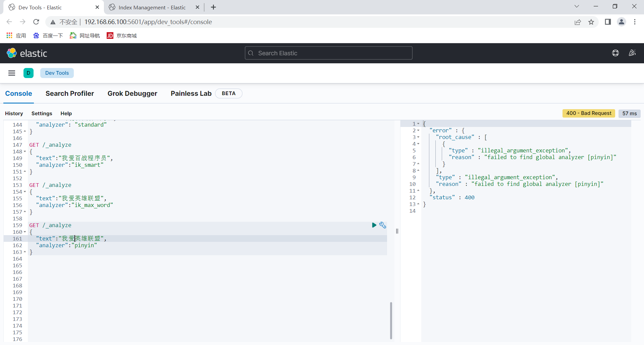Image resolution: width=644 pixels, height=345 pixels.
Task: Close the Index Management tab
Action: pos(198,7)
